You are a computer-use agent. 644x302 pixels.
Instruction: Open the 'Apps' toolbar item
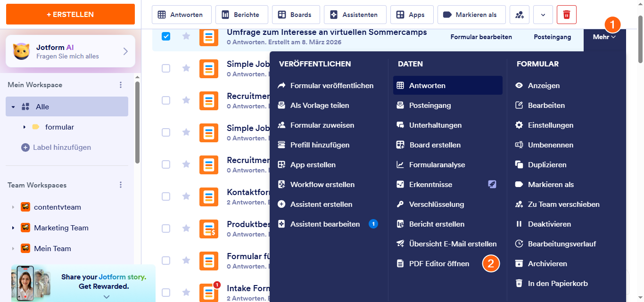point(412,15)
